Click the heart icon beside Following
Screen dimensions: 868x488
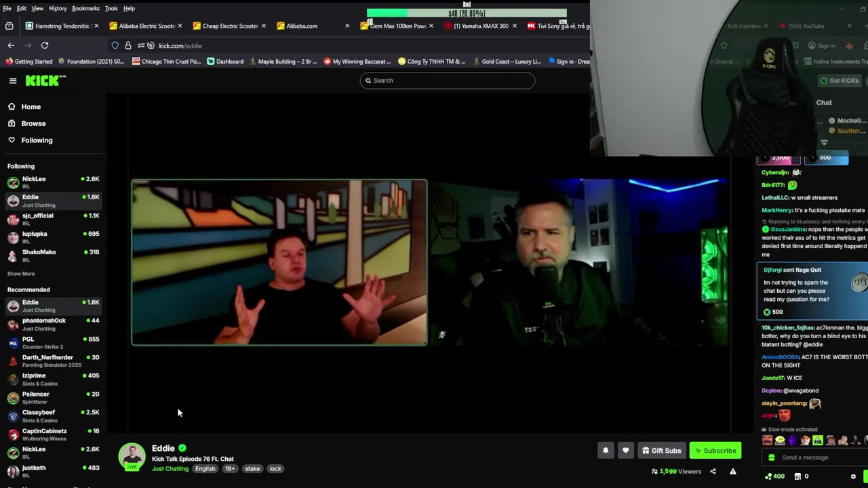12,140
